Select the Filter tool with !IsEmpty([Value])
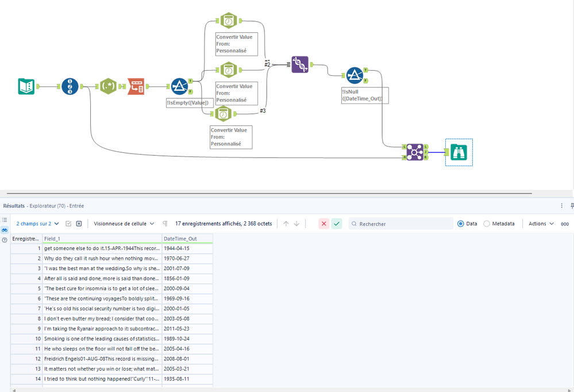The width and height of the screenshot is (574, 392). (179, 86)
